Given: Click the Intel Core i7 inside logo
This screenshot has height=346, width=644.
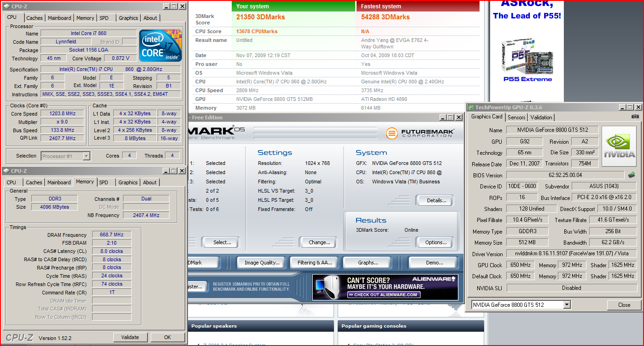Looking at the screenshot, I should coord(160,46).
